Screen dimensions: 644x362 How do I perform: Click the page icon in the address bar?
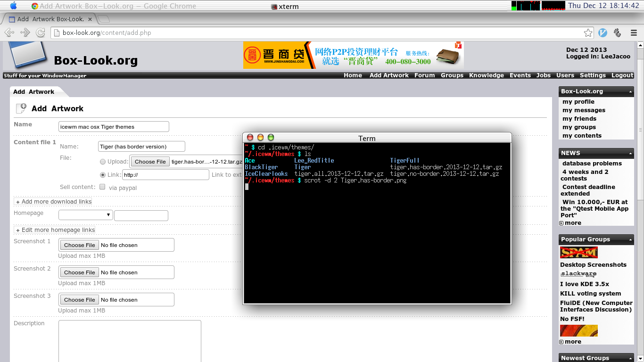pos(57,33)
